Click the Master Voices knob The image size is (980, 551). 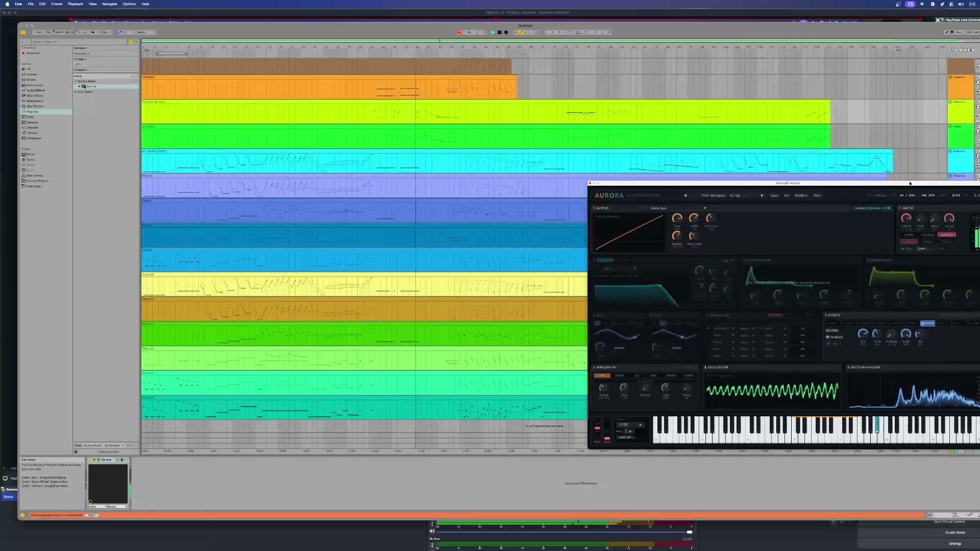click(x=949, y=218)
